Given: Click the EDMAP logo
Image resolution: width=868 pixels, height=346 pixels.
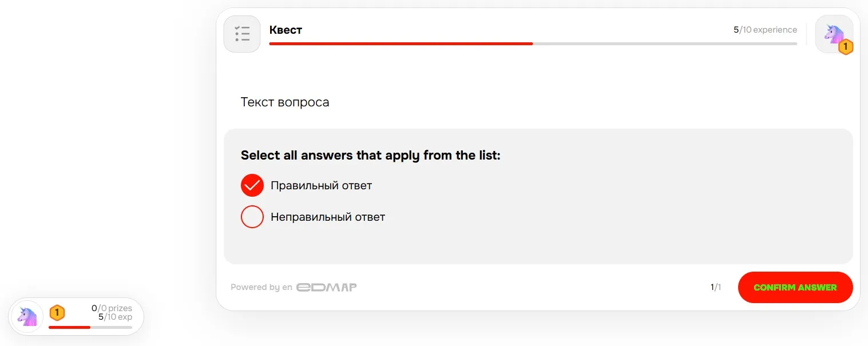Looking at the screenshot, I should tap(326, 287).
